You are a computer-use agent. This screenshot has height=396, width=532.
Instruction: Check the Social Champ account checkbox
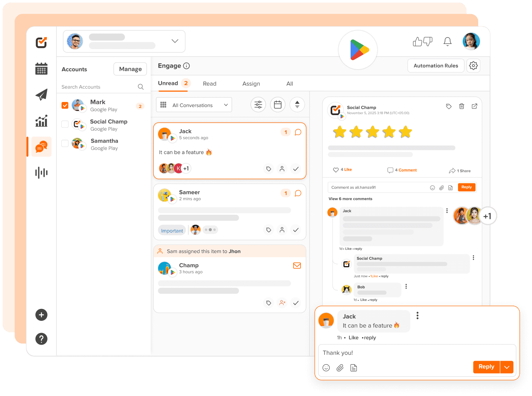pyautogui.click(x=65, y=124)
